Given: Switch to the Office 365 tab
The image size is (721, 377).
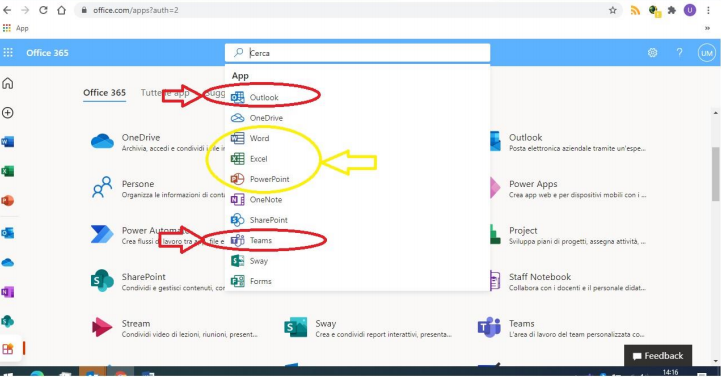Looking at the screenshot, I should [104, 92].
